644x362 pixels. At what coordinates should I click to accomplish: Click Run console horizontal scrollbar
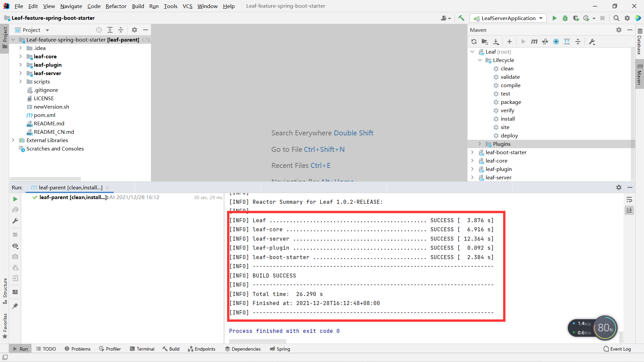(258, 341)
